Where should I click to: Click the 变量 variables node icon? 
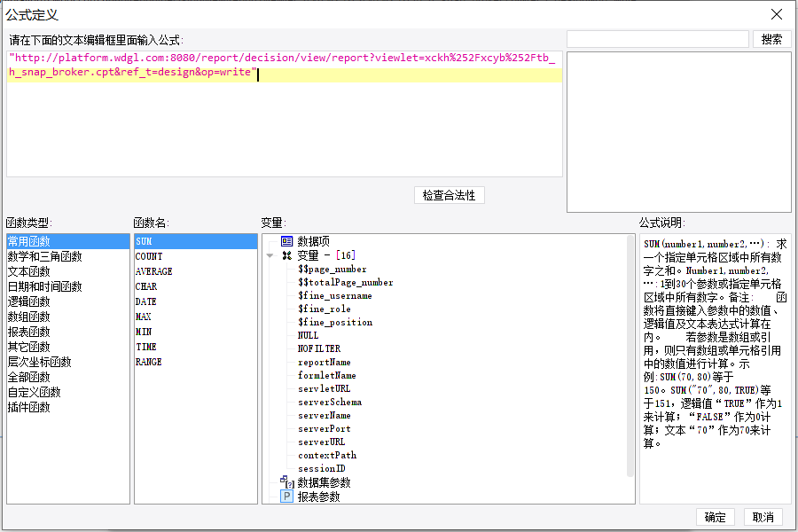point(287,255)
